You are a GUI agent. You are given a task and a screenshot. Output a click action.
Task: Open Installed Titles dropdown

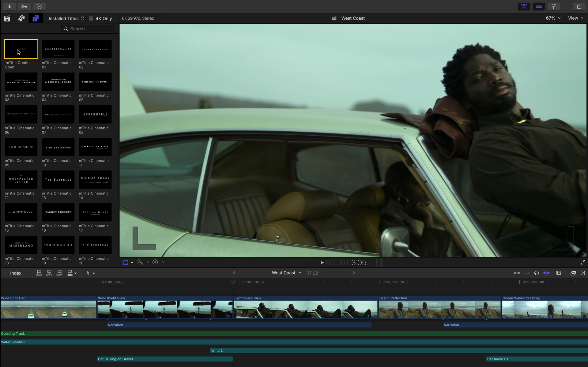click(66, 18)
